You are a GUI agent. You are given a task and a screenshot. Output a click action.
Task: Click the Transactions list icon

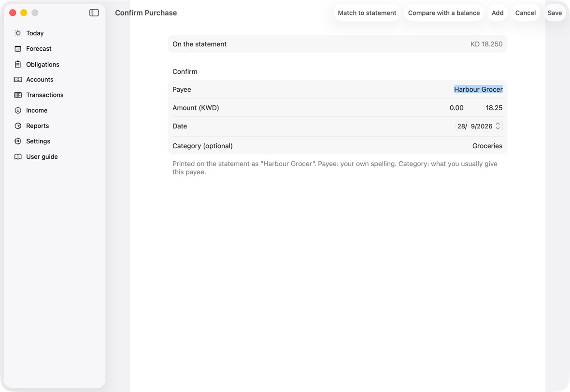pos(18,95)
